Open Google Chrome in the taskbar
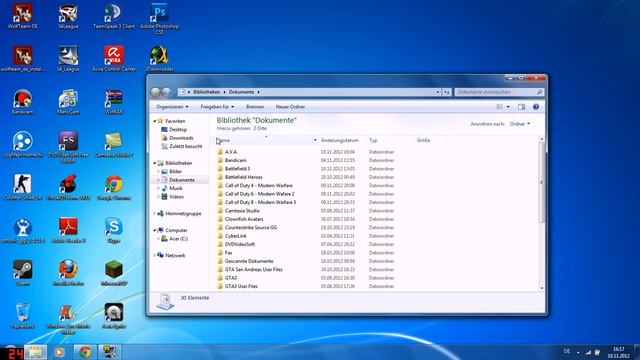The height and width of the screenshot is (360, 640). pyautogui.click(x=85, y=352)
